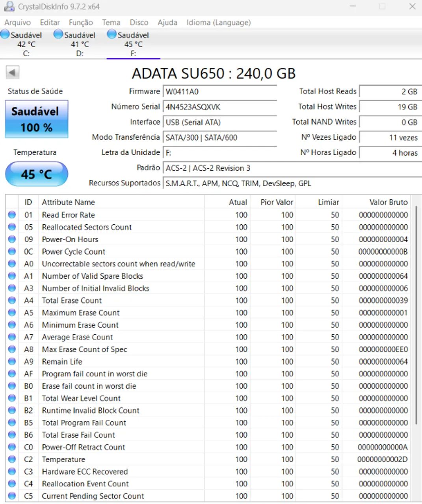Click the status orb for attribute A0
The image size is (422, 504).
click(12, 263)
